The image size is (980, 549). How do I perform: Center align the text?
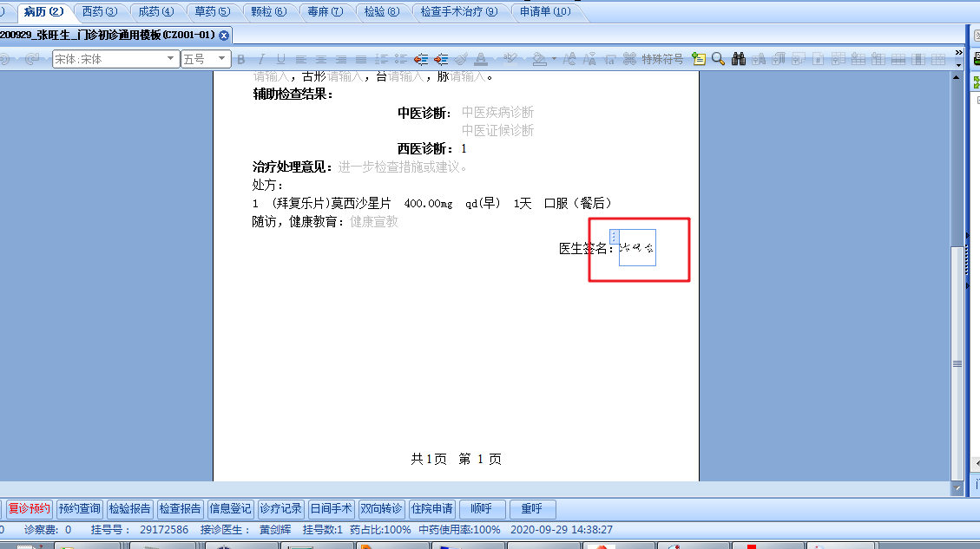point(321,59)
